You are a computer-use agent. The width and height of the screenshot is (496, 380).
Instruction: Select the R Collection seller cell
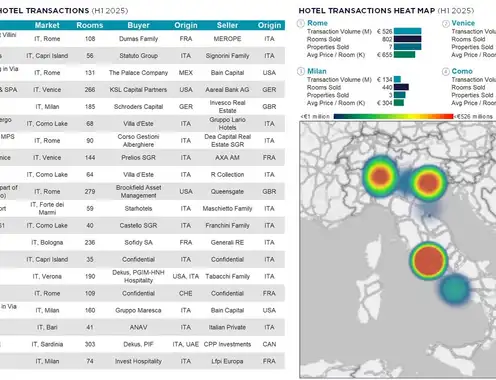click(227, 174)
